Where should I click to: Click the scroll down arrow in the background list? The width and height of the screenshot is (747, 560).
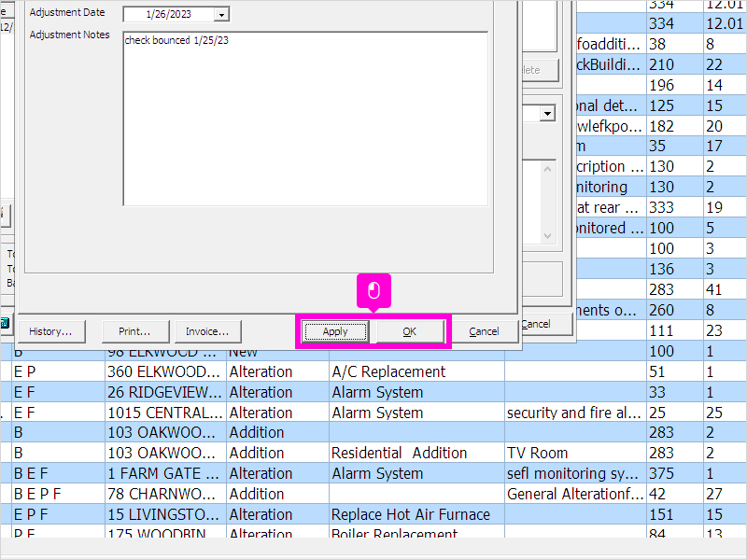tap(547, 236)
